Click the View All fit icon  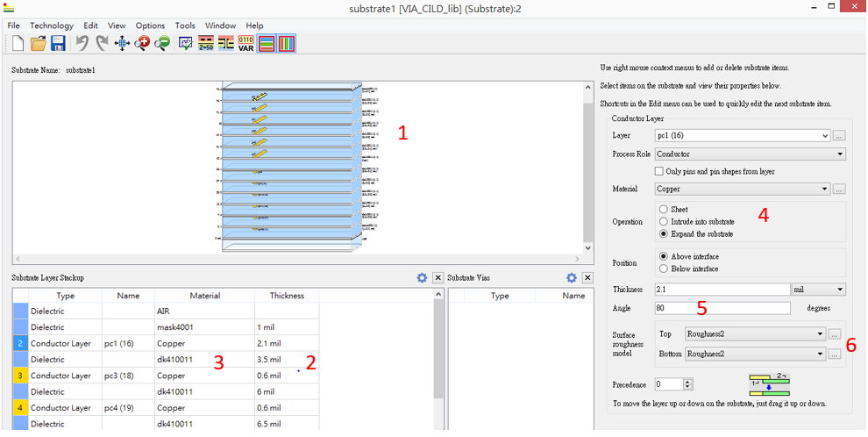(x=122, y=43)
